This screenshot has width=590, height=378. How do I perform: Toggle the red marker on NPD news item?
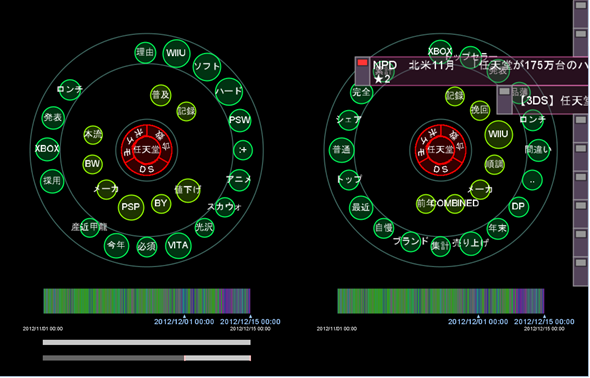(362, 62)
